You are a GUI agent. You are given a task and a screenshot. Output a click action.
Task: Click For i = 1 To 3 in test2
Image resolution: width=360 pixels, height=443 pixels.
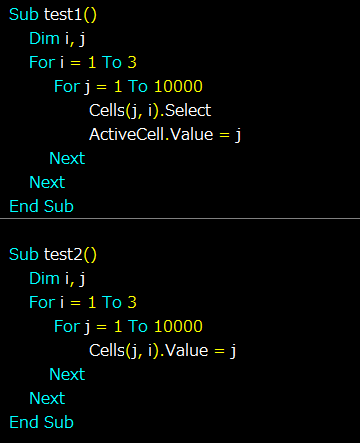tap(83, 303)
